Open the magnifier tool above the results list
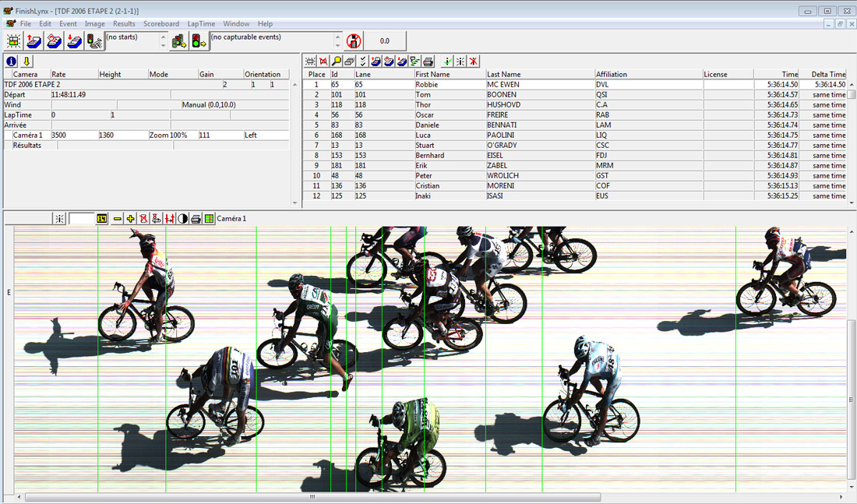This screenshot has width=857, height=504. (x=335, y=60)
